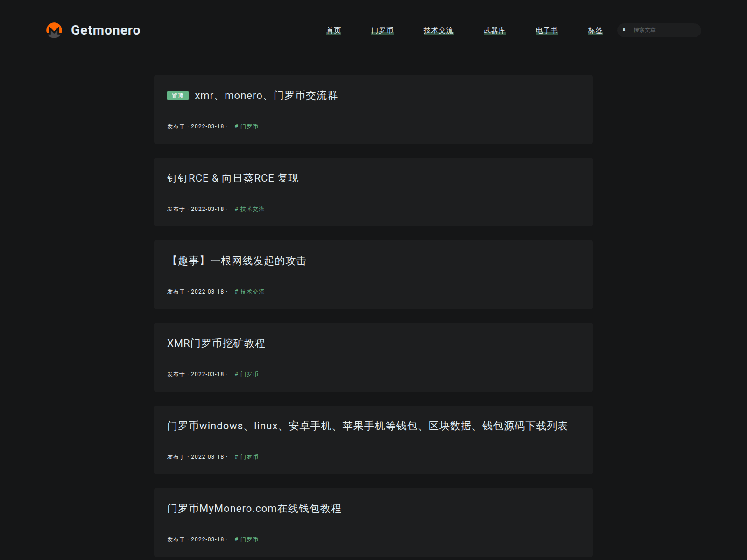747x560 pixels.
Task: Click date 2022-03-18 on 趣事 post
Action: coord(207,292)
